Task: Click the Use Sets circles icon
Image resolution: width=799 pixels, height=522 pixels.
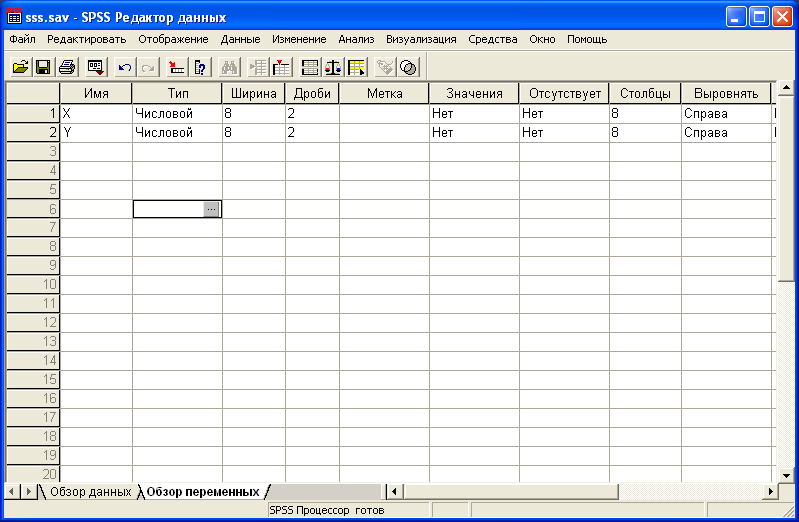Action: (x=409, y=67)
